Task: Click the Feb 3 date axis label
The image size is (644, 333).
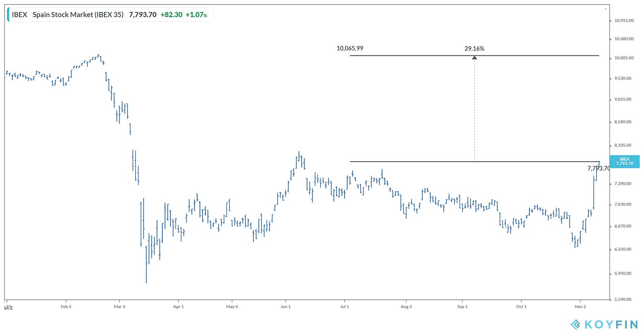Action: coord(65,306)
